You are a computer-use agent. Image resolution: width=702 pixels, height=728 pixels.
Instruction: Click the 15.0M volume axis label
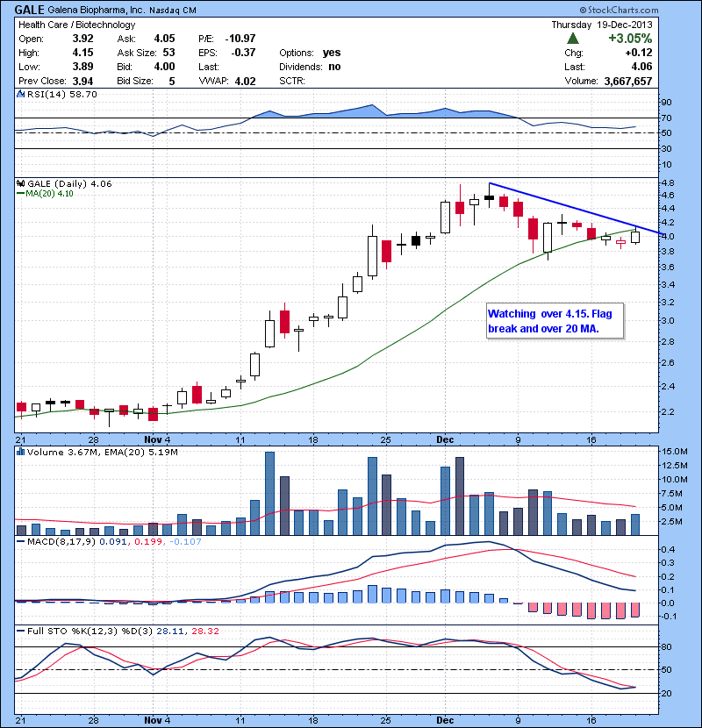click(675, 452)
